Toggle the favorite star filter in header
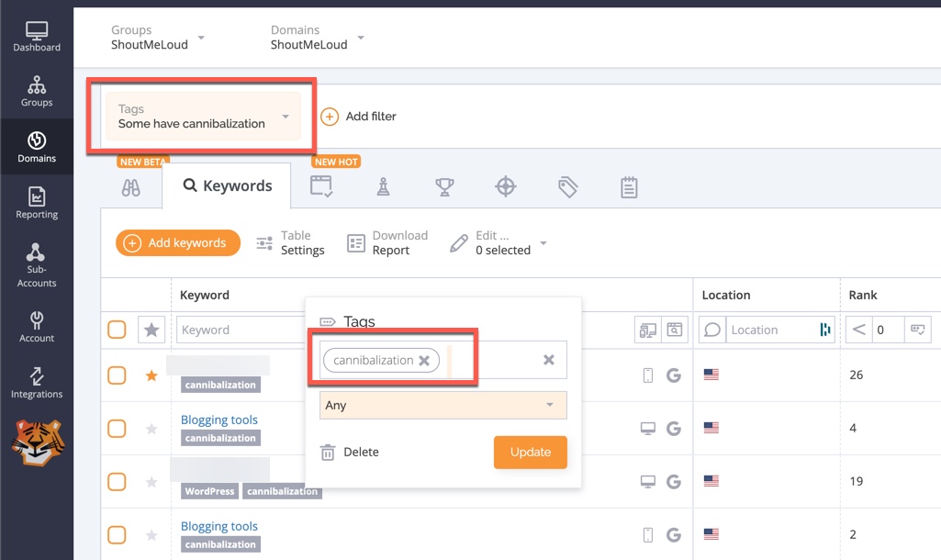Screen dimensions: 941x560 (151, 330)
